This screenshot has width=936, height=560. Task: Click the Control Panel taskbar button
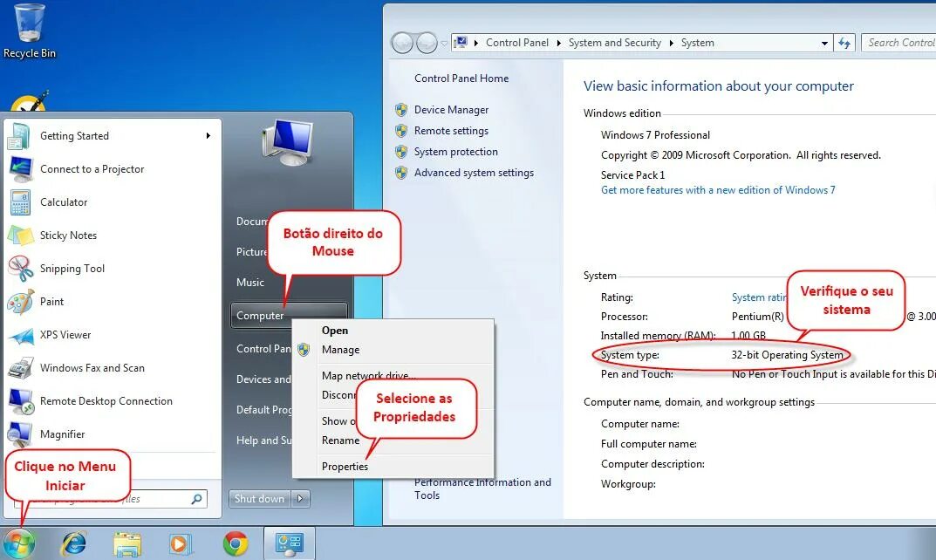point(290,544)
